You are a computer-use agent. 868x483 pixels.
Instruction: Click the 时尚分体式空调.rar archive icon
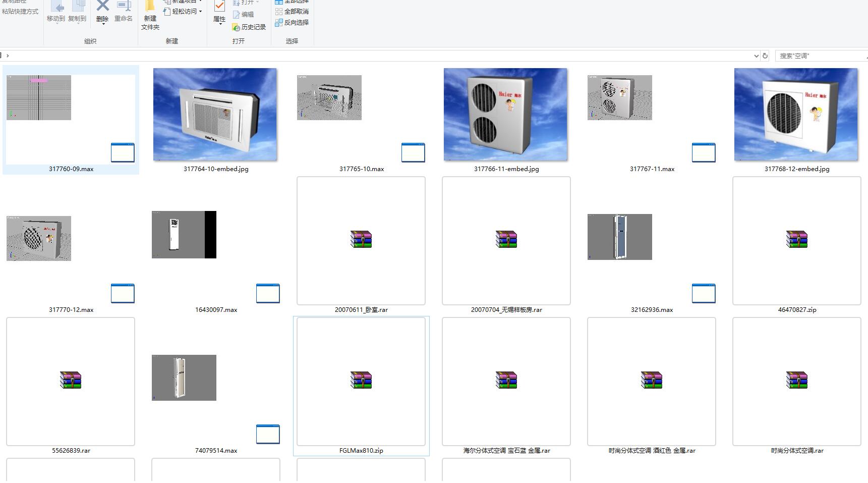797,380
